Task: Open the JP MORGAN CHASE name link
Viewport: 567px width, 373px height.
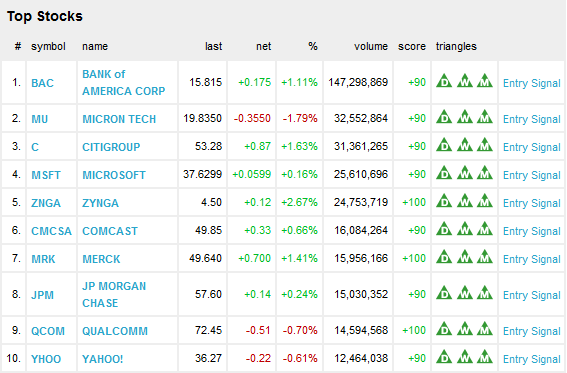Action: [114, 295]
